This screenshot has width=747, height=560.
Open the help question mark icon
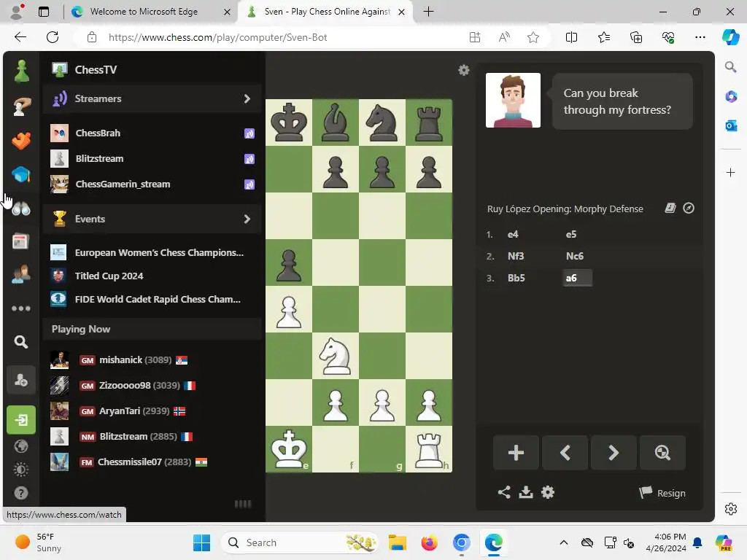(21, 493)
